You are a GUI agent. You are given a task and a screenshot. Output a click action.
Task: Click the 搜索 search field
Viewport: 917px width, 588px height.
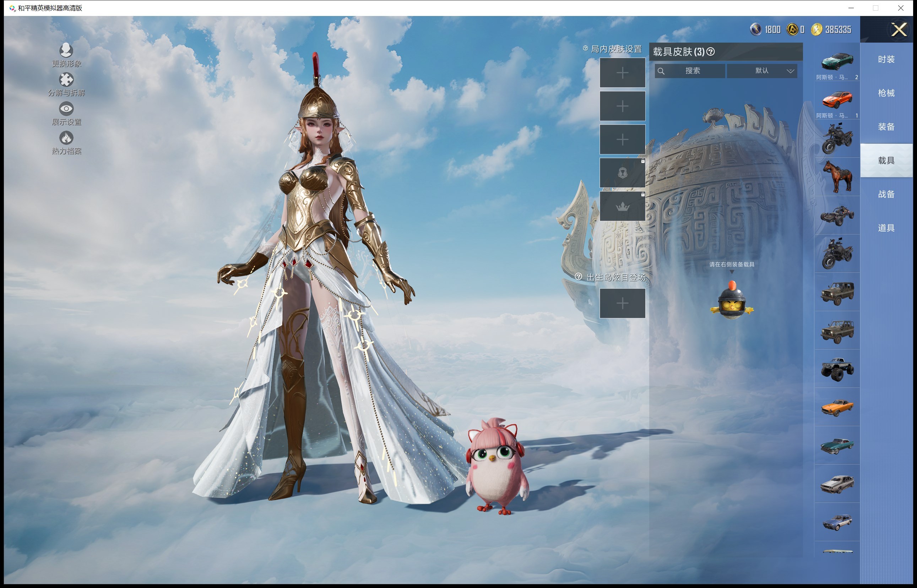tap(689, 71)
